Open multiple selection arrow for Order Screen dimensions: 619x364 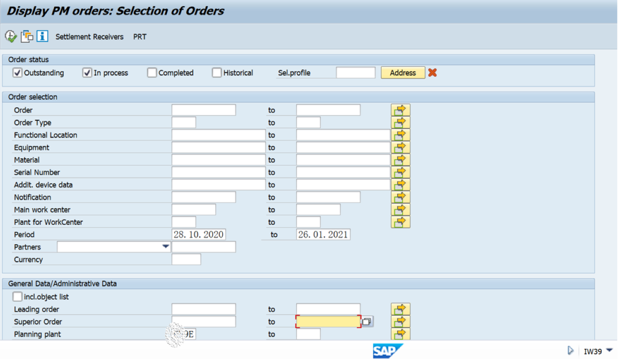pyautogui.click(x=401, y=109)
